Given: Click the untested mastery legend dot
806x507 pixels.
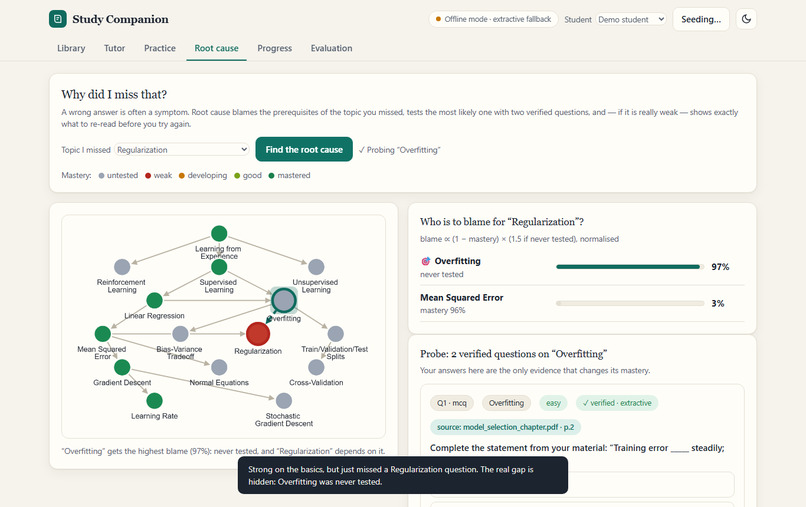Looking at the screenshot, I should [x=101, y=176].
